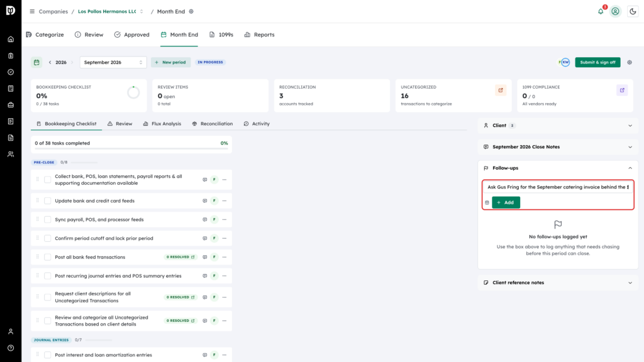644x362 pixels.
Task: Click the 0 of 38 tasks progress bar
Action: (131, 148)
